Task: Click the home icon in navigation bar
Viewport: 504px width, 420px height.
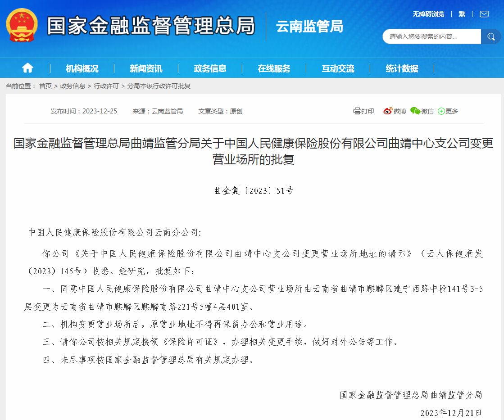Action: coord(27,68)
